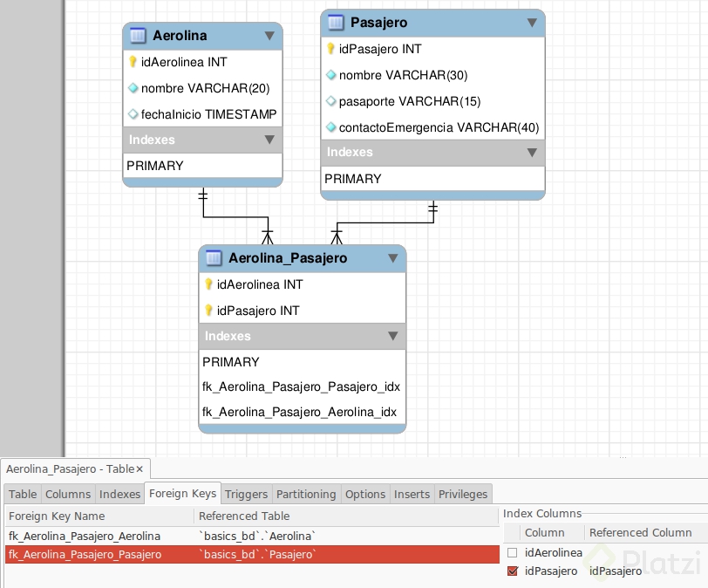The width and height of the screenshot is (708, 588).
Task: Click the diamond icon beside contactoEmergencia column
Action: click(331, 127)
